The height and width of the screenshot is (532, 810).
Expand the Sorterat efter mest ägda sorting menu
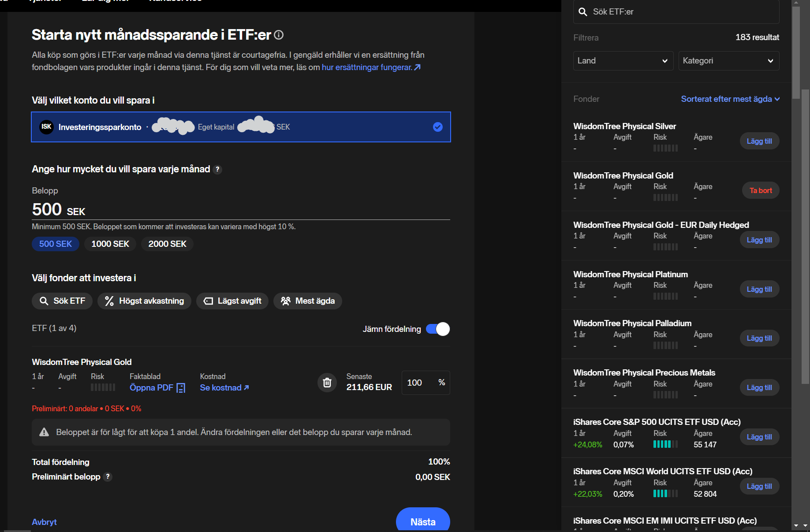730,99
